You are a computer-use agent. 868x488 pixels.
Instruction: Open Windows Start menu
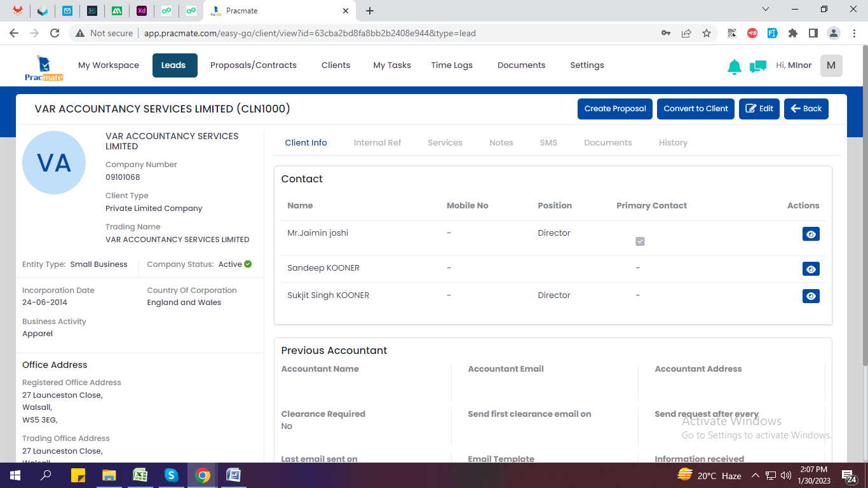click(x=15, y=475)
